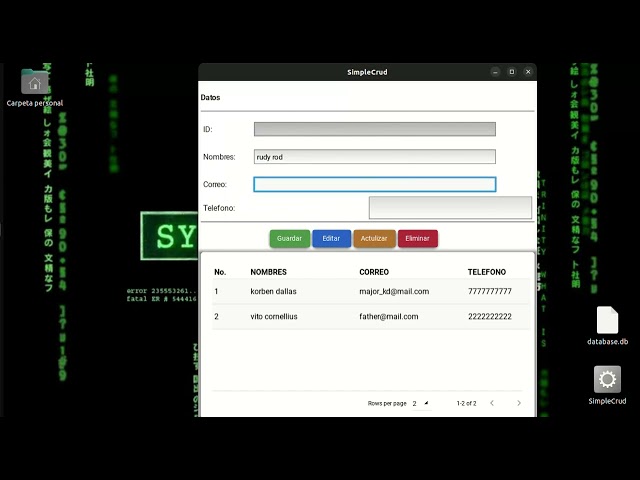Select the vito cornellius table row
The height and width of the screenshot is (480, 640).
point(371,316)
